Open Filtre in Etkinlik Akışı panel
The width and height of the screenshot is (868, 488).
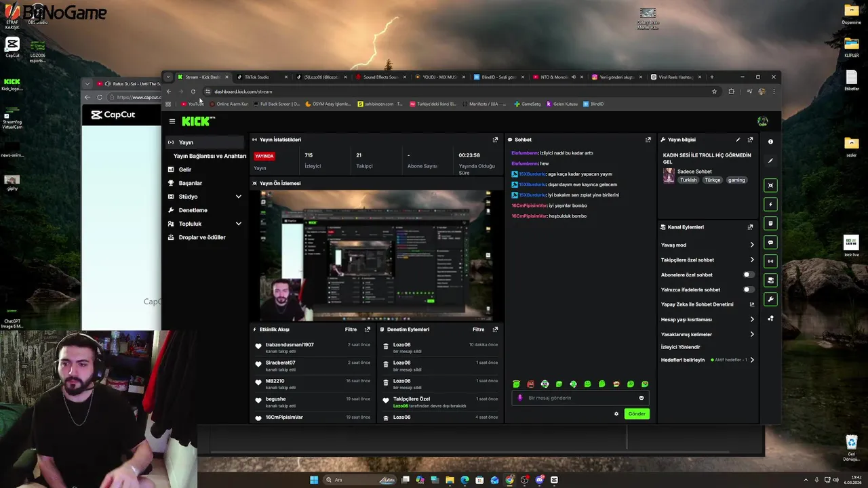point(351,329)
